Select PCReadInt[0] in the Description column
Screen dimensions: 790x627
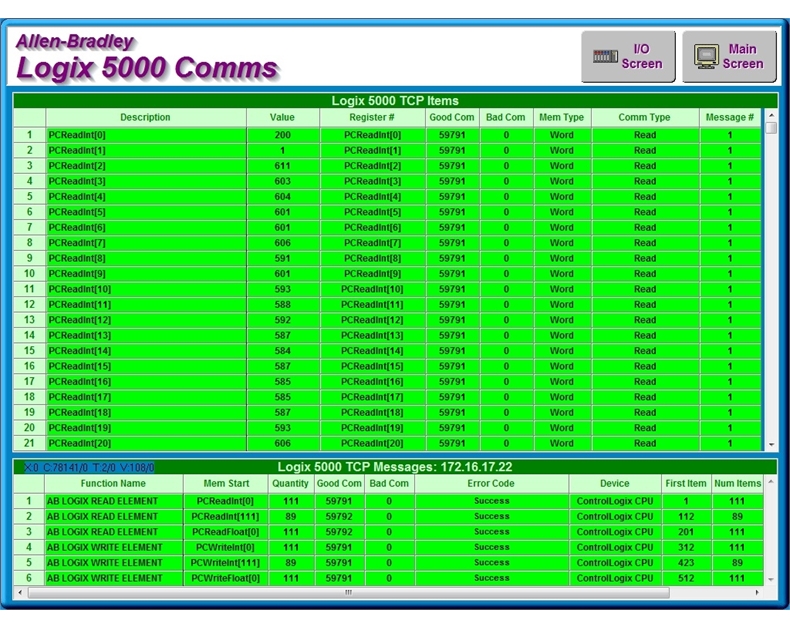(x=146, y=135)
